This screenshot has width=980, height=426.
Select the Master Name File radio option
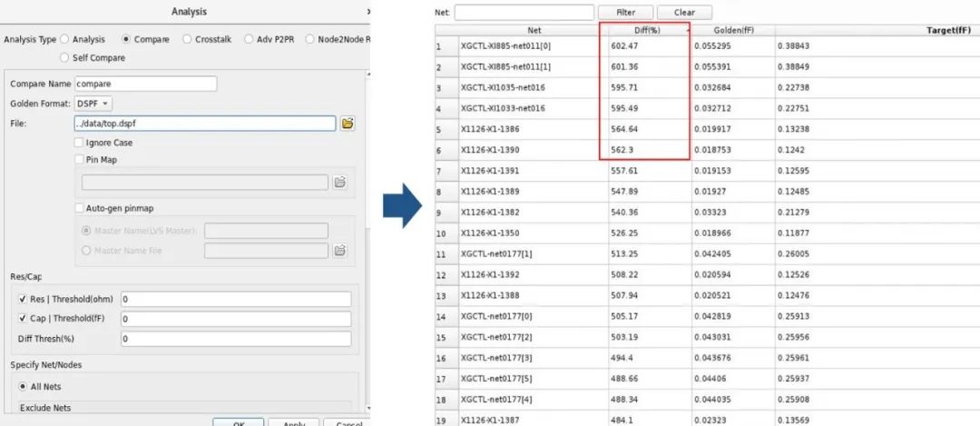[x=86, y=250]
